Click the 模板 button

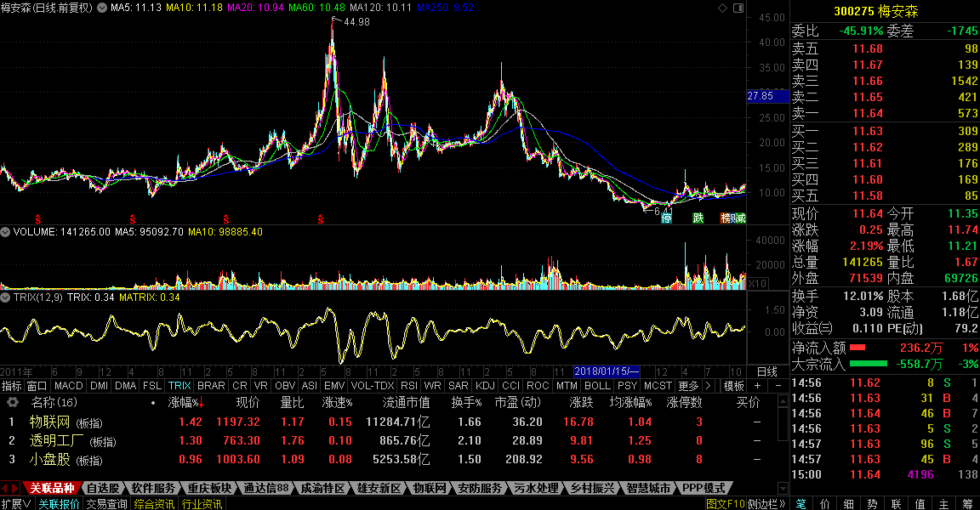click(733, 386)
